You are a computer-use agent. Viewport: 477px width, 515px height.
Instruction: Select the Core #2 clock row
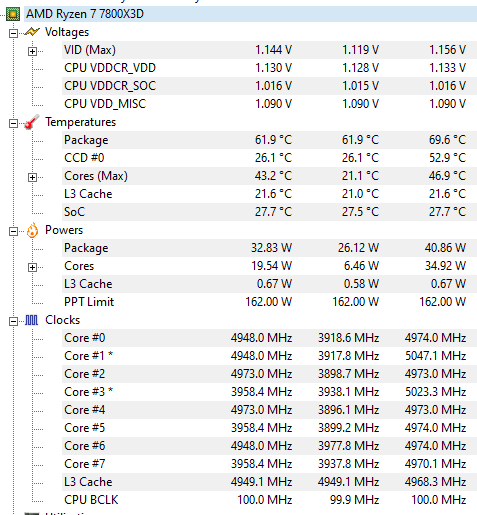[x=269, y=374]
